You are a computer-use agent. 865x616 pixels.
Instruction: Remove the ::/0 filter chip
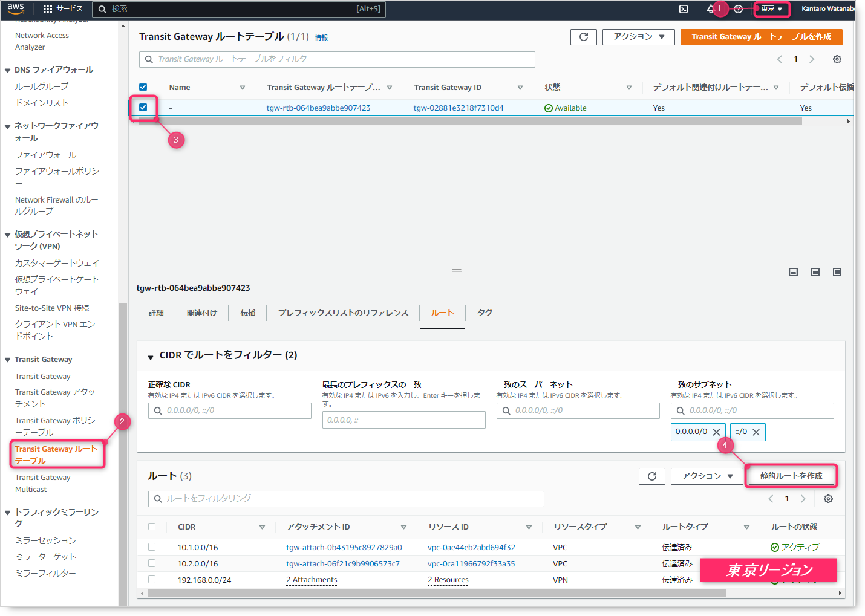(756, 432)
